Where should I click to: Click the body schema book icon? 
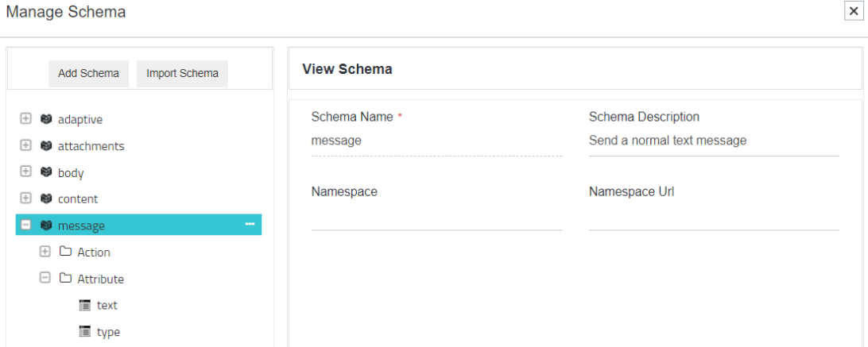tap(46, 172)
